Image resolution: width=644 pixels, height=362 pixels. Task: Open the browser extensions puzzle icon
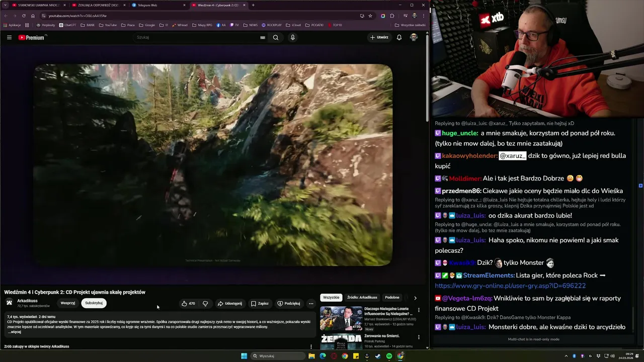(x=392, y=16)
